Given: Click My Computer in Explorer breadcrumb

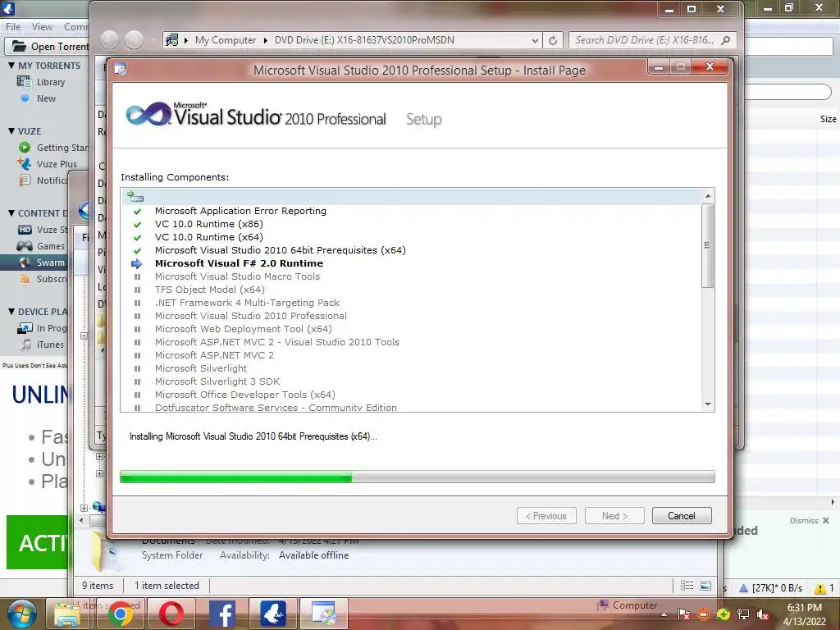Looking at the screenshot, I should click(226, 40).
